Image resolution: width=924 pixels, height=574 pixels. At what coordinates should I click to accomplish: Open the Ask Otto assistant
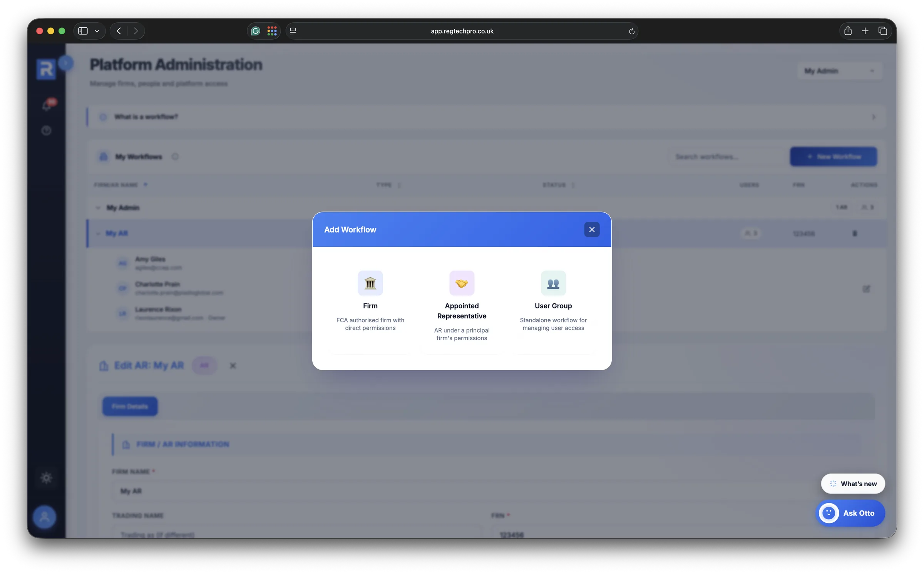tap(850, 513)
